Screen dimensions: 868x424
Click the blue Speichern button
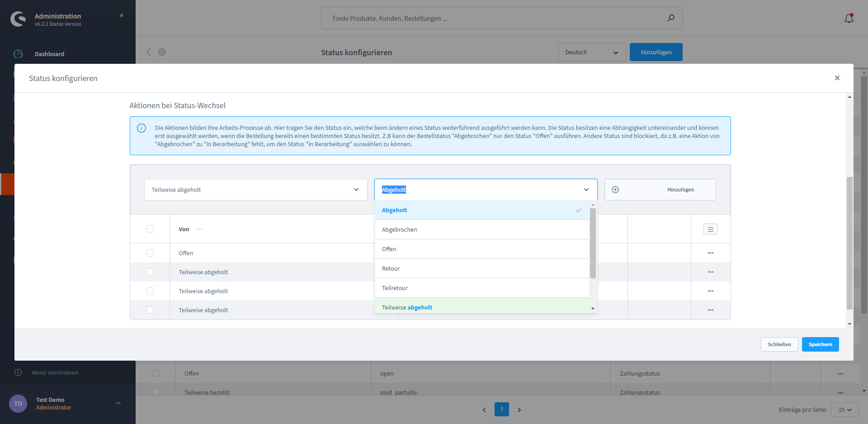820,344
